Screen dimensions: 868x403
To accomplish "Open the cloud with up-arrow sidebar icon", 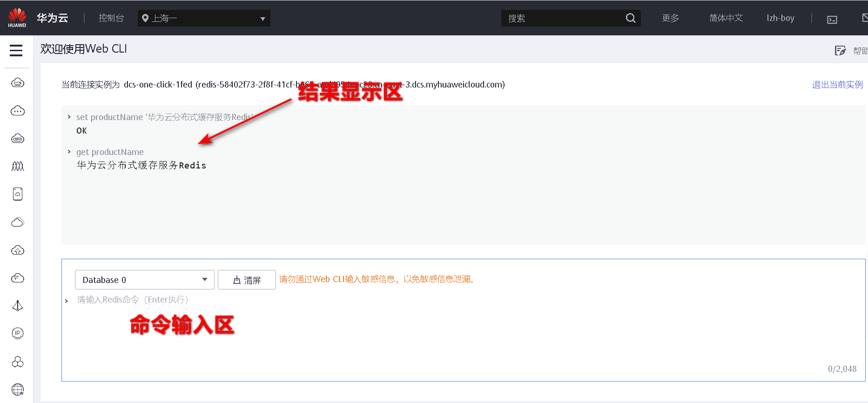I will 18,250.
